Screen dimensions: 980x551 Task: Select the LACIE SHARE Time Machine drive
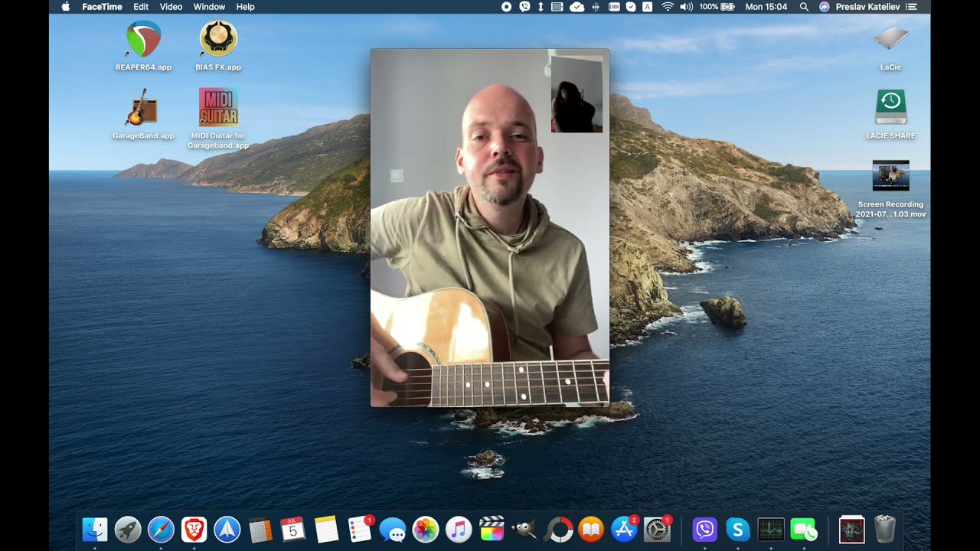pos(890,107)
